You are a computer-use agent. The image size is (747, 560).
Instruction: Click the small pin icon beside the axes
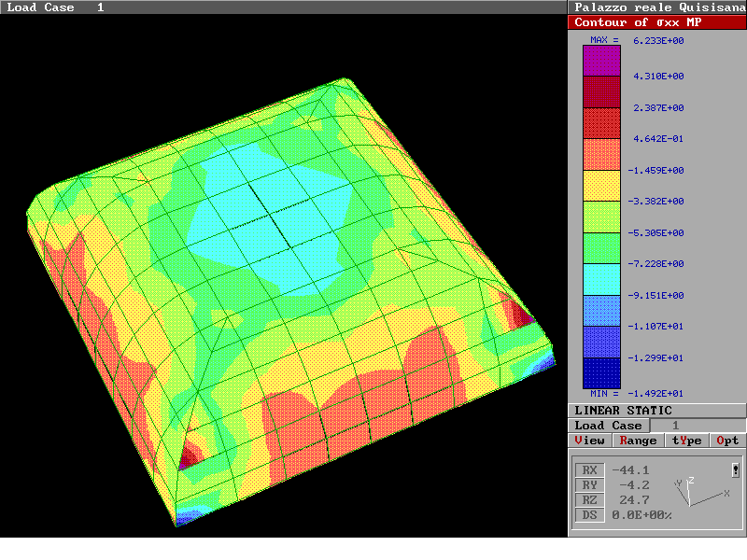[x=736, y=470]
